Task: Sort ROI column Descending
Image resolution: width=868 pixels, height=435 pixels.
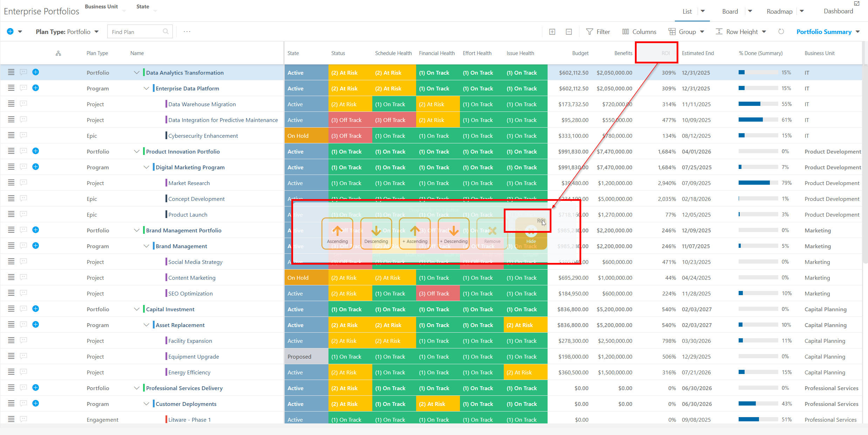Action: point(376,233)
